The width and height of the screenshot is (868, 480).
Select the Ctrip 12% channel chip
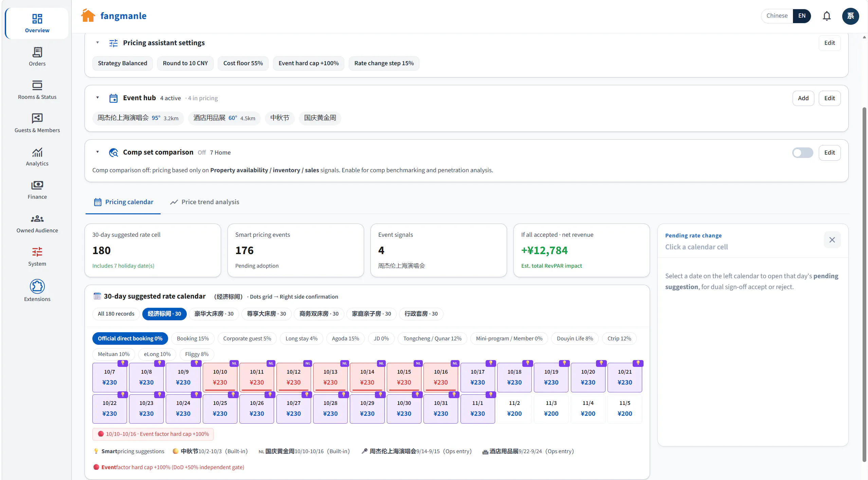tap(619, 338)
